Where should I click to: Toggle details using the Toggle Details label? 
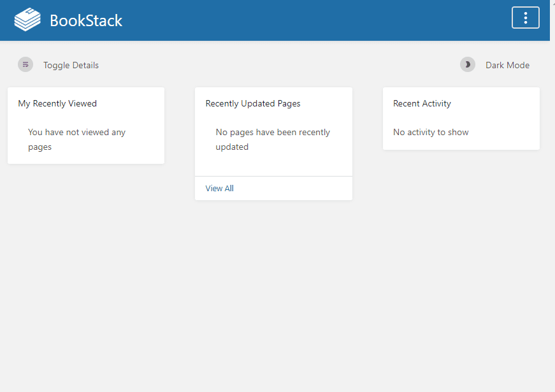tap(71, 65)
